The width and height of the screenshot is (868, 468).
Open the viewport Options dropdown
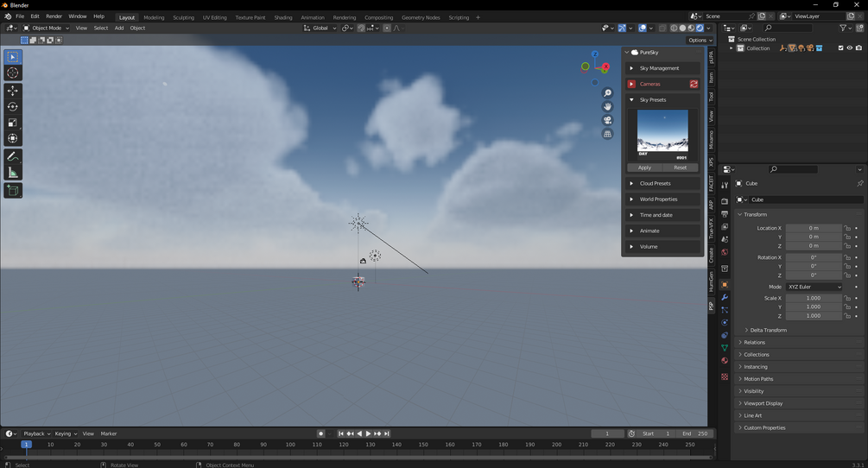click(x=700, y=40)
